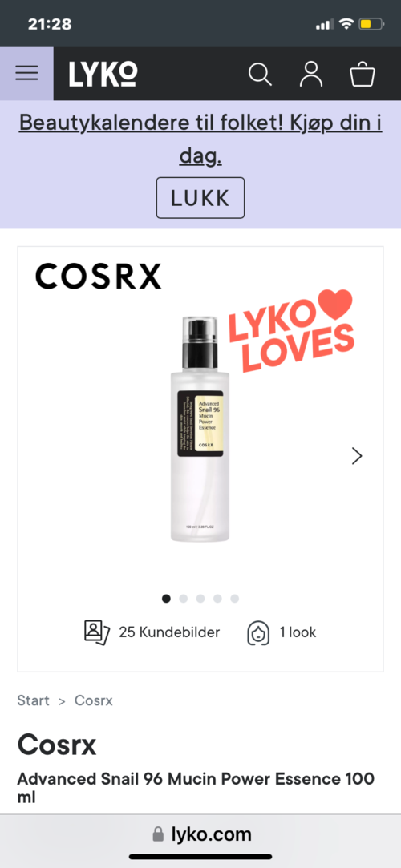Viewport: 401px width, 868px height.
Task: Tap the lyko.com address bar
Action: (200, 834)
